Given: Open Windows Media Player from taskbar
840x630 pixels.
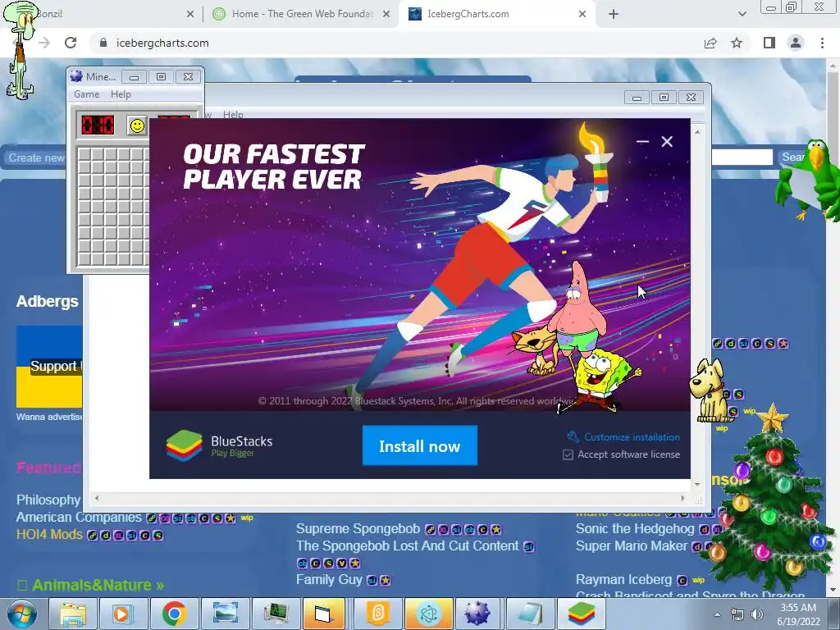Looking at the screenshot, I should (122, 614).
